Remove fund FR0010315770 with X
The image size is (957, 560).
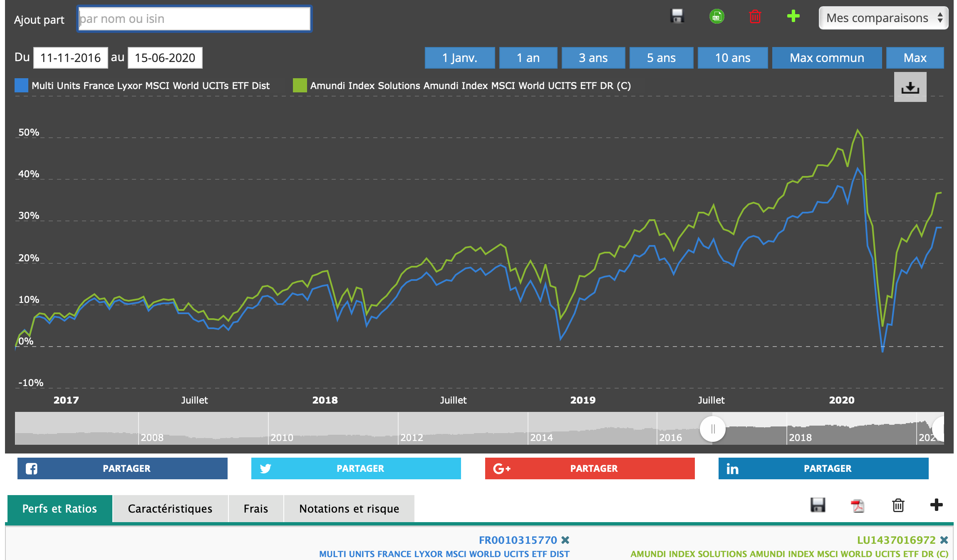coord(565,540)
